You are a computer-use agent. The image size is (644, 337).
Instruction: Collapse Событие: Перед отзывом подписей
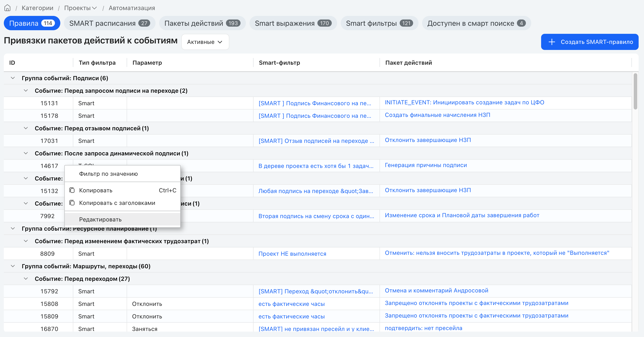tap(26, 128)
